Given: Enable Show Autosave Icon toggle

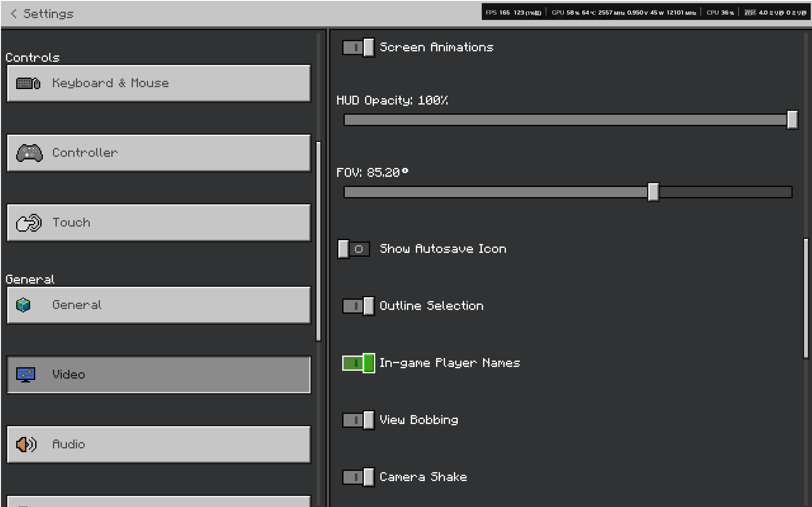Looking at the screenshot, I should click(x=354, y=249).
